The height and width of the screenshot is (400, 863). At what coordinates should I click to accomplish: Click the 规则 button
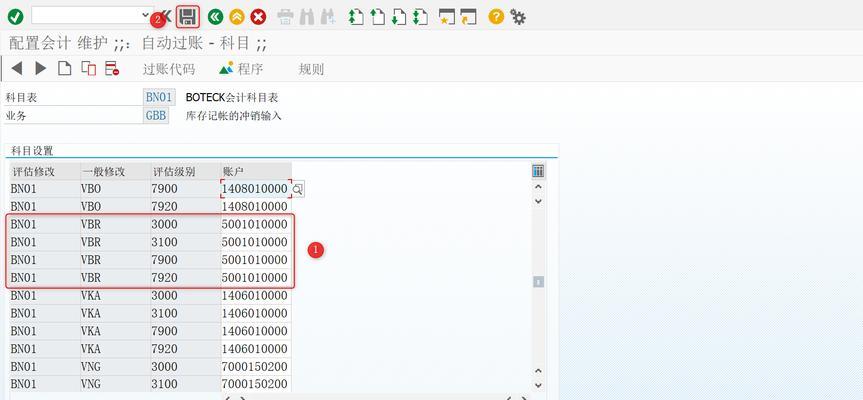tap(311, 69)
